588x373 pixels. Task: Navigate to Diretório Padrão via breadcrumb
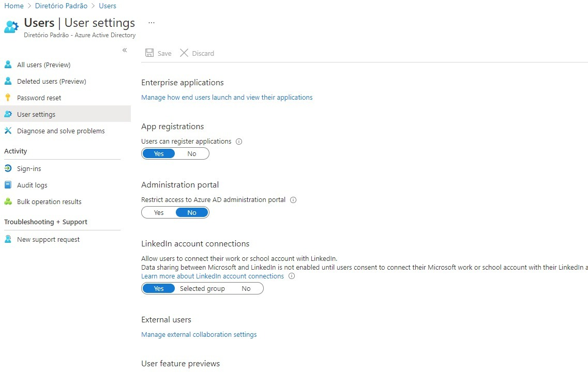click(61, 6)
